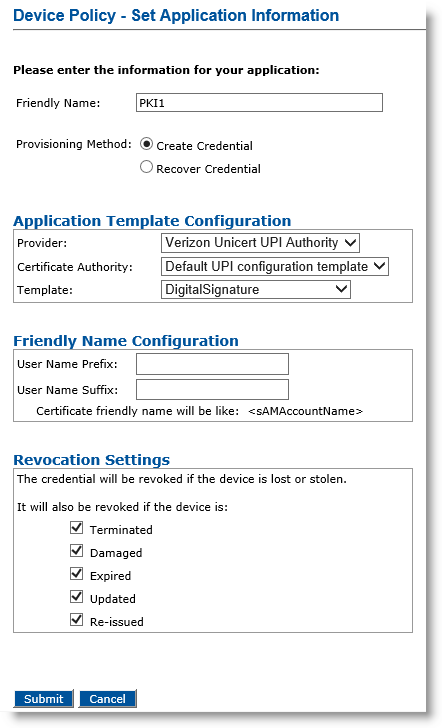
Task: Focus the Friendly Name field containing PKI1
Action: [259, 103]
